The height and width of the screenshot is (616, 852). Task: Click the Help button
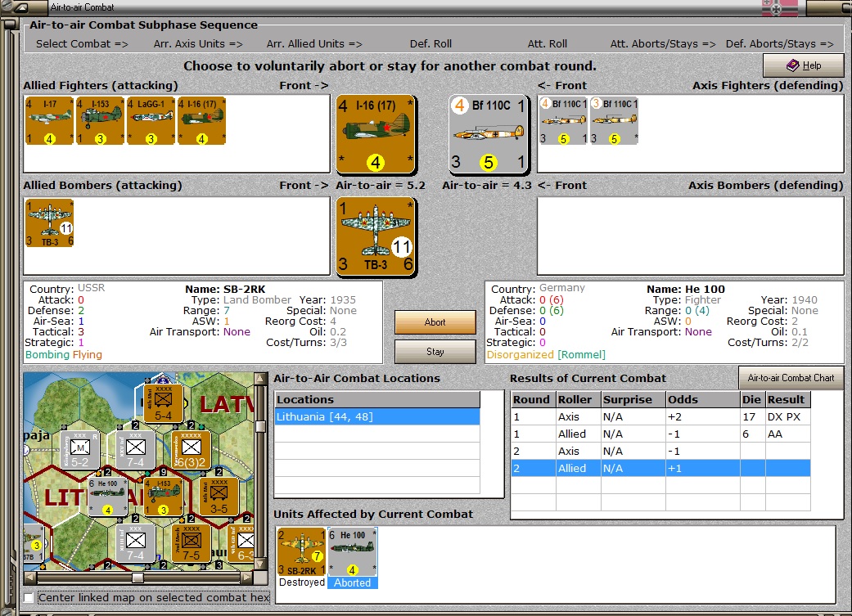(x=803, y=65)
